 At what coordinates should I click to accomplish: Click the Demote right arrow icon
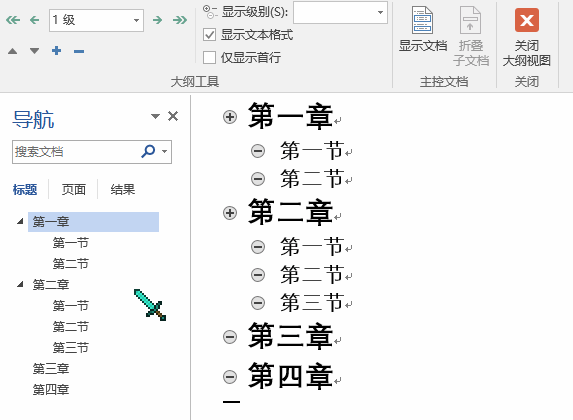pyautogui.click(x=158, y=20)
